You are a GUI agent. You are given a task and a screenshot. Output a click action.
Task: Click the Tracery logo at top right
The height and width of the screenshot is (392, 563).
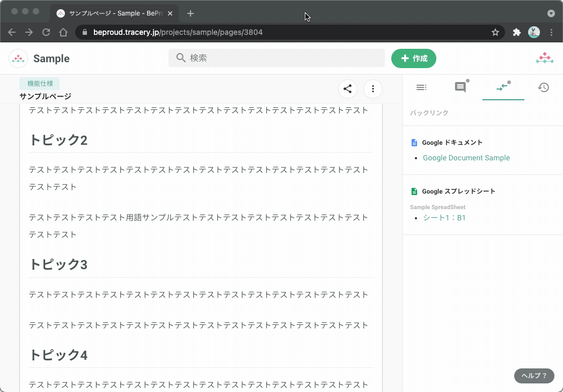pyautogui.click(x=545, y=58)
